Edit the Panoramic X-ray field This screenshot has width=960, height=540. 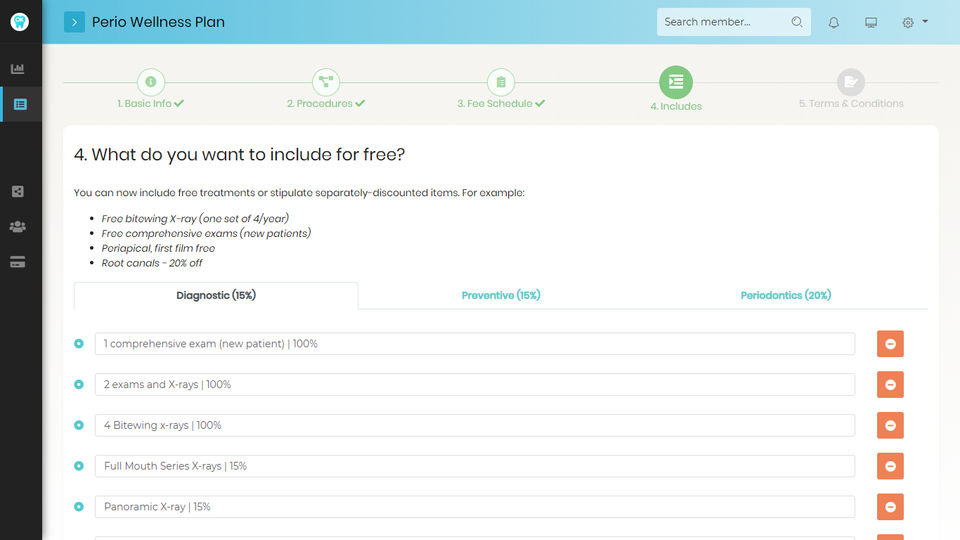pos(474,506)
